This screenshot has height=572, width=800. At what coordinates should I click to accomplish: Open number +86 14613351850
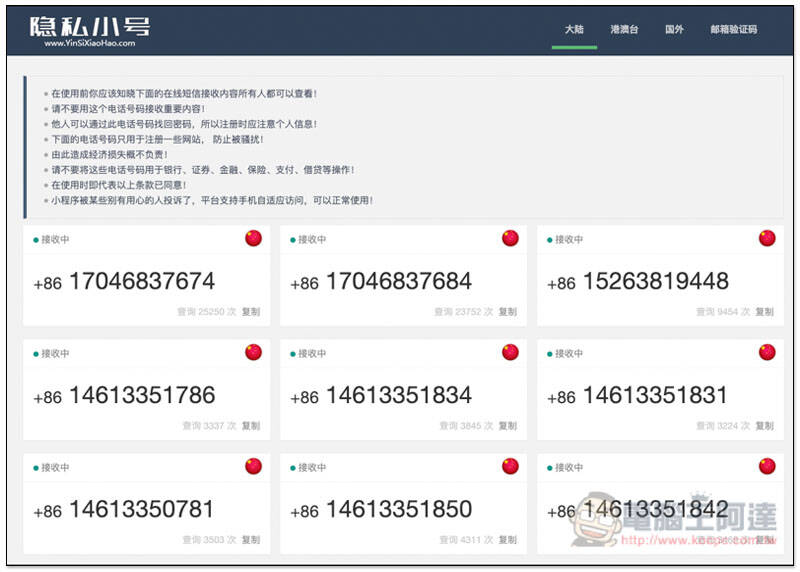click(x=381, y=510)
